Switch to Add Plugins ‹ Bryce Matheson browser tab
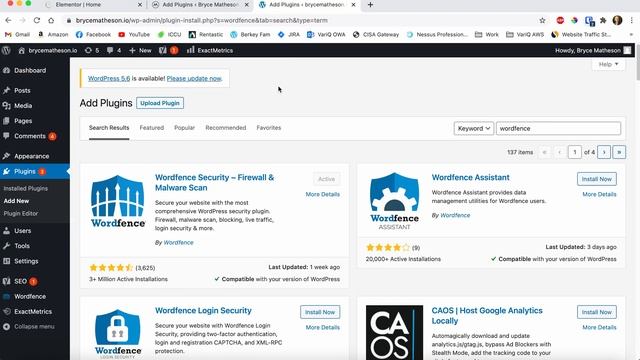This screenshot has width=640, height=360. click(200, 5)
